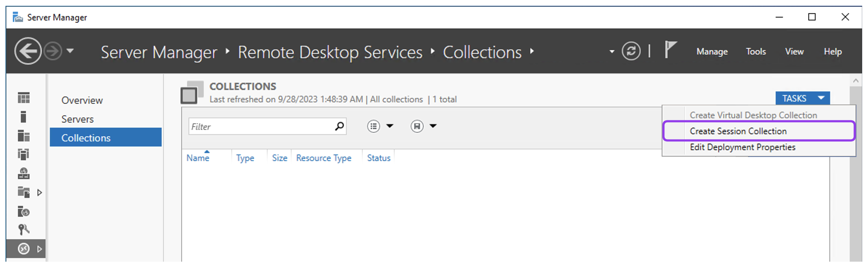
Task: Go back with the back arrow button
Action: [28, 51]
